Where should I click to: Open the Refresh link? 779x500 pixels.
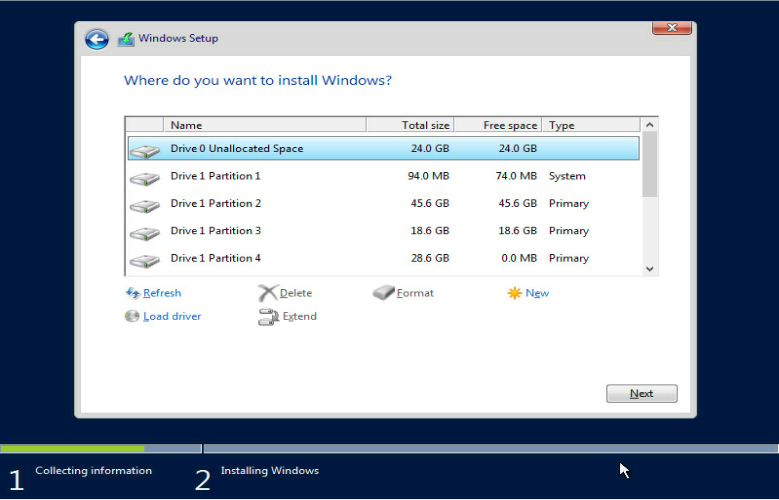(x=162, y=293)
